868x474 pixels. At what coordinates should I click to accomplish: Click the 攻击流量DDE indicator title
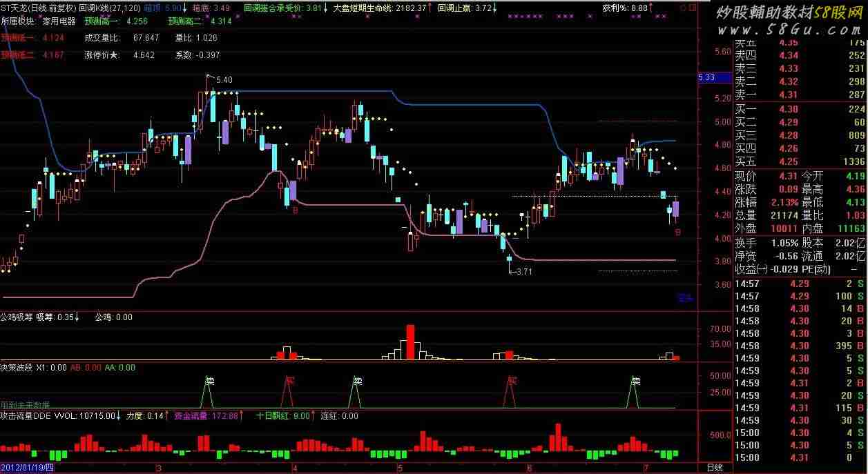26,416
